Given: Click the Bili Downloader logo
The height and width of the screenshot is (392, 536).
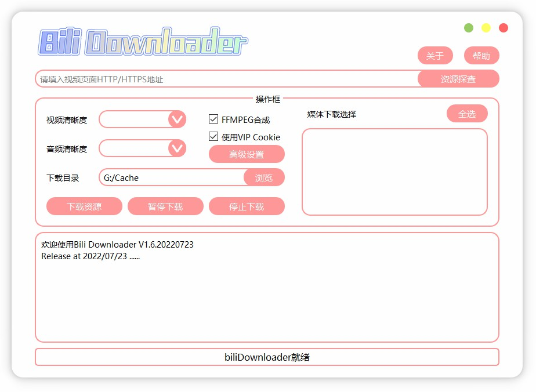Looking at the screenshot, I should (x=143, y=41).
